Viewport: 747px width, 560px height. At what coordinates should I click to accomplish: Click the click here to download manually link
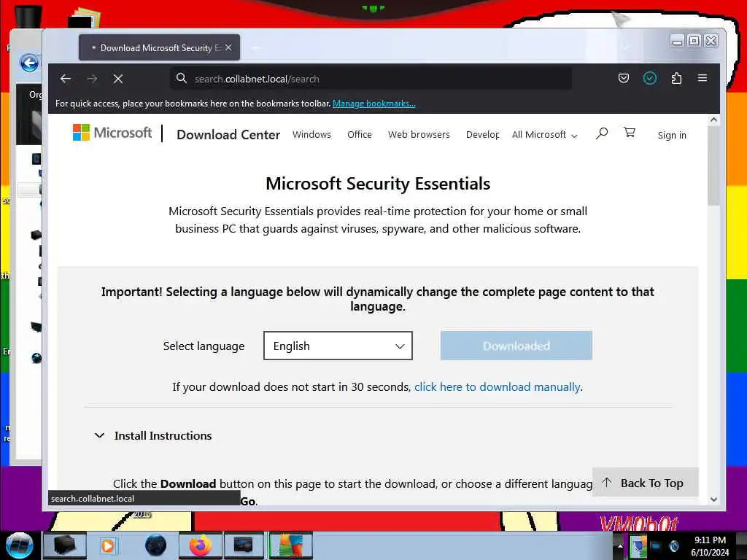tap(498, 386)
